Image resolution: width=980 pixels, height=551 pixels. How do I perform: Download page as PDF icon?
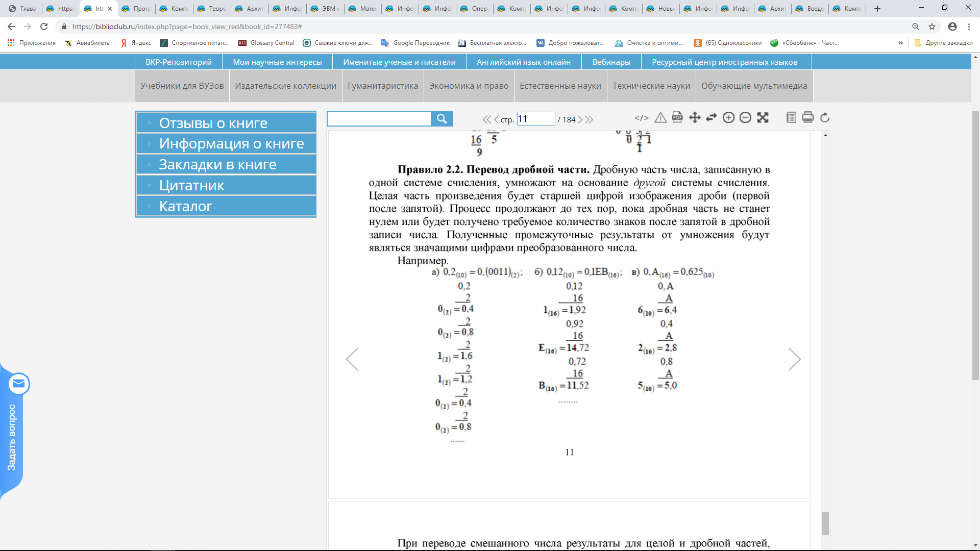tap(677, 118)
